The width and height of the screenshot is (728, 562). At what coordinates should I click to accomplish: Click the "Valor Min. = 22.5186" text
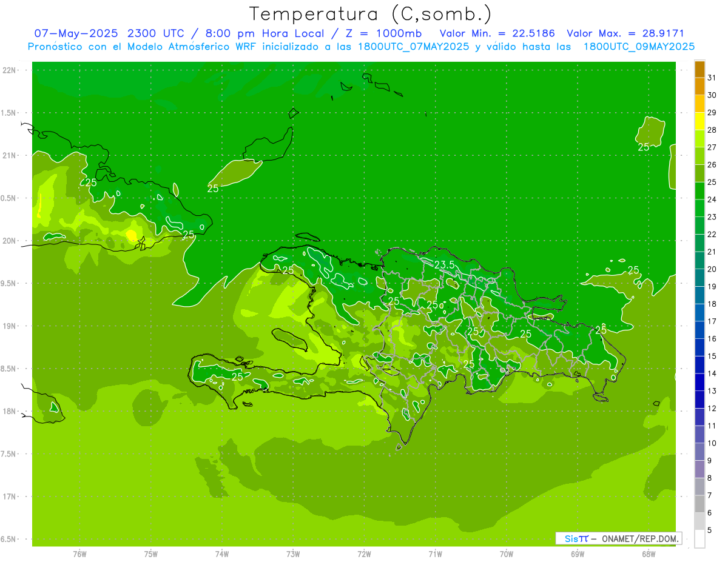coord(497,33)
